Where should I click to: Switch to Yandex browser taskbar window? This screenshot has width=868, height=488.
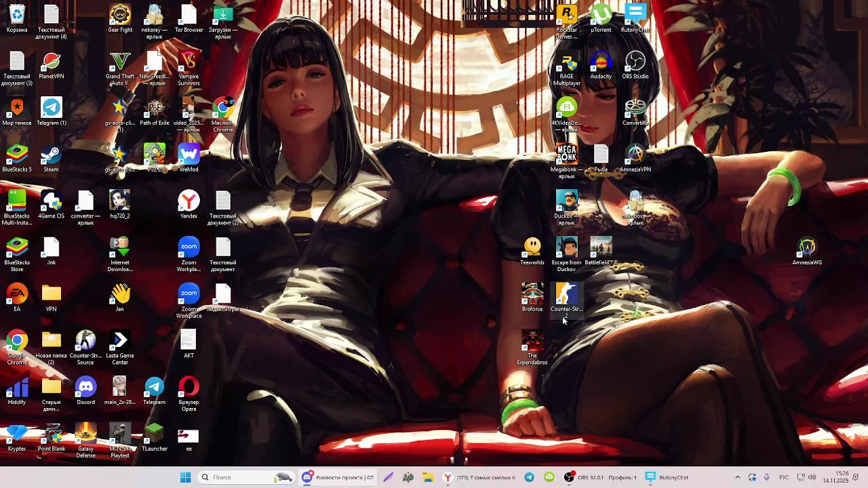[480, 477]
